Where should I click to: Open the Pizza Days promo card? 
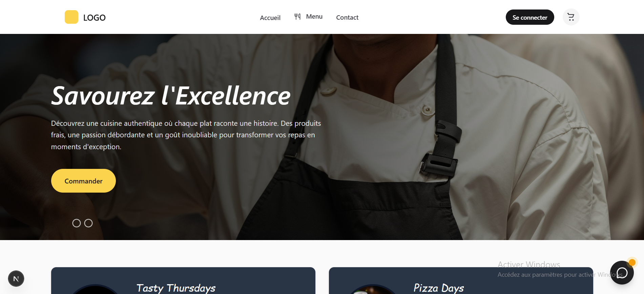(x=461, y=281)
